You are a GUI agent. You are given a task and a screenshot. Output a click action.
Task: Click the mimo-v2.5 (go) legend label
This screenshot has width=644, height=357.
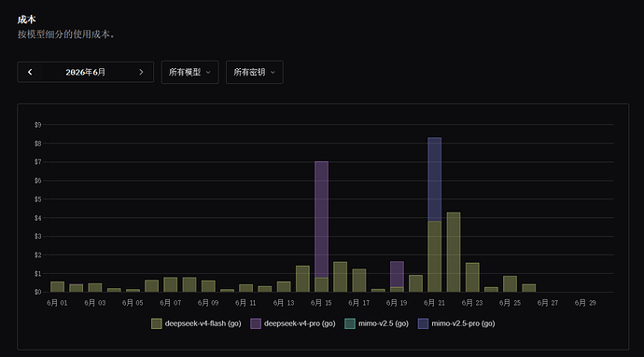384,323
